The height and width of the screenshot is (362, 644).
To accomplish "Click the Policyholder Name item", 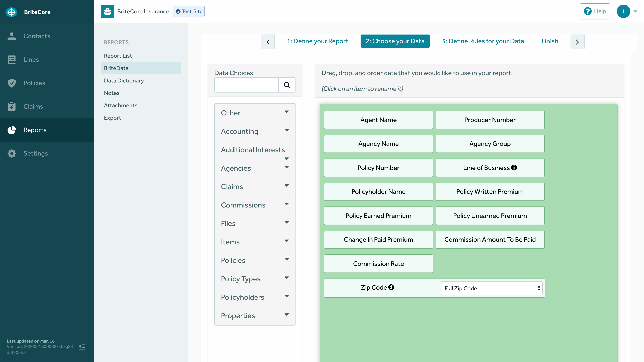I will coord(378,192).
